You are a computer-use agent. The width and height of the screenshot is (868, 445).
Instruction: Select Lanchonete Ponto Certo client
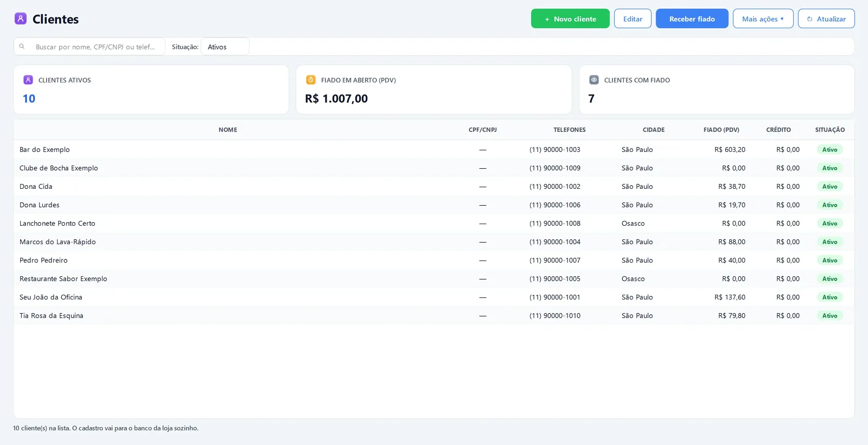(58, 223)
